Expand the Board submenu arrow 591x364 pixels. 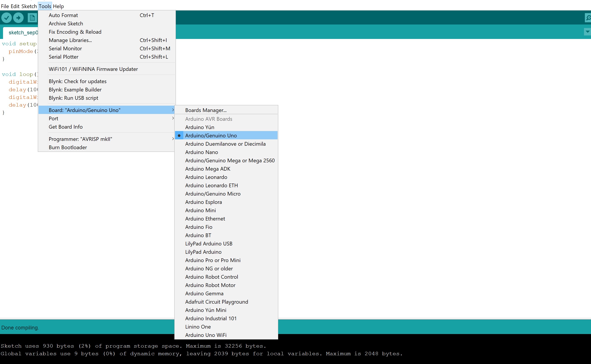tap(173, 110)
